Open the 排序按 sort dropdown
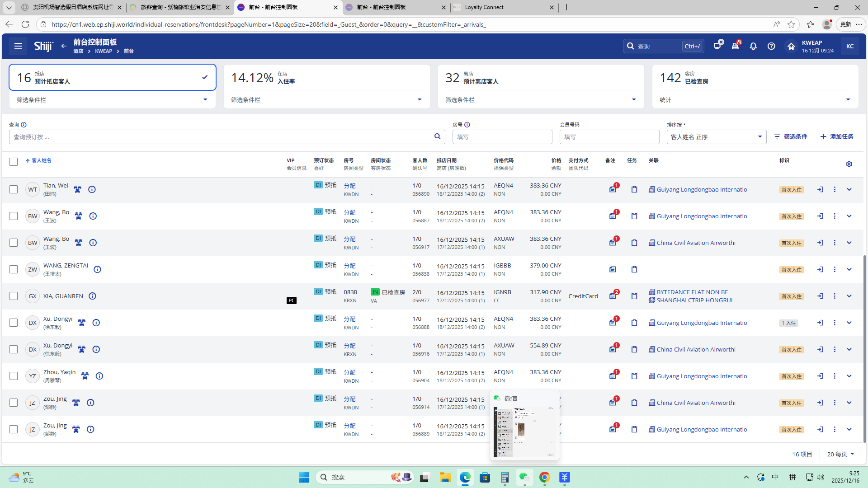The image size is (868, 488). 716,137
